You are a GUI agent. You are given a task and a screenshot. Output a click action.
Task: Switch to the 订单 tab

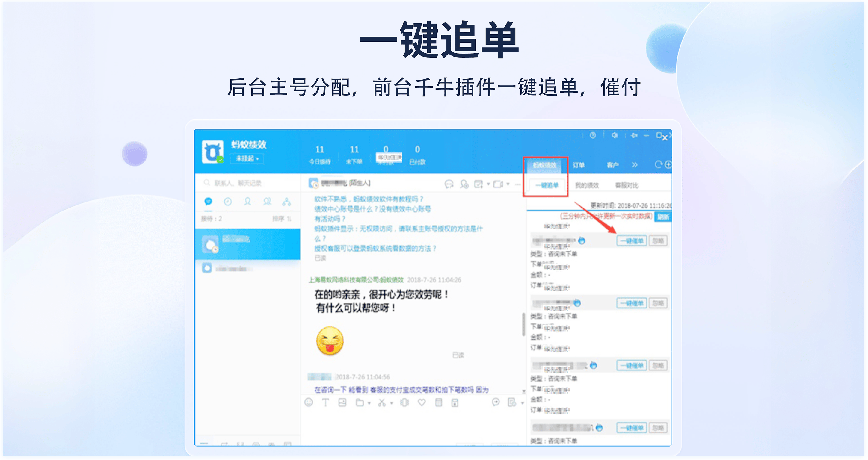coord(579,165)
